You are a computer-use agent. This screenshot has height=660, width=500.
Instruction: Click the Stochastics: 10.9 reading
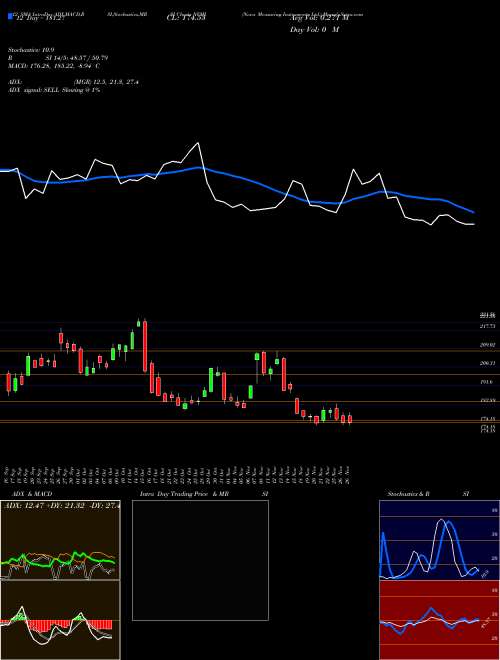(31, 50)
